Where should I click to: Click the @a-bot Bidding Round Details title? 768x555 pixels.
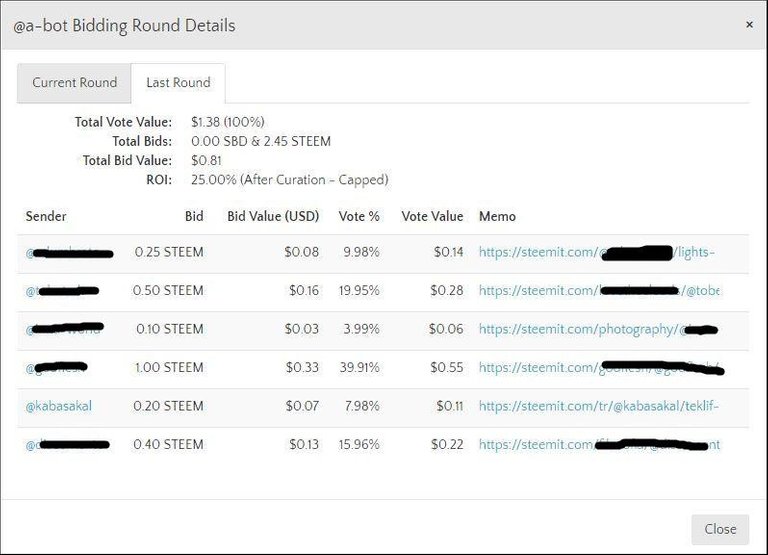coord(124,25)
